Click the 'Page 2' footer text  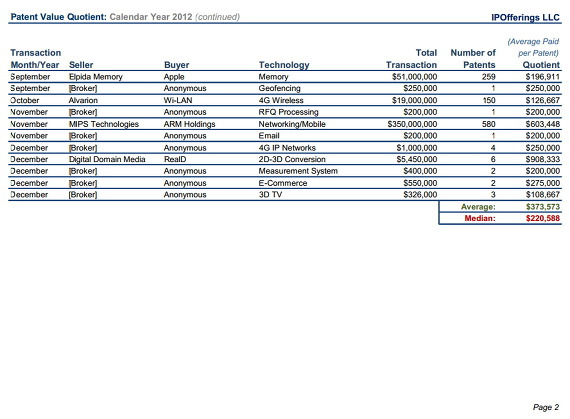pos(546,407)
